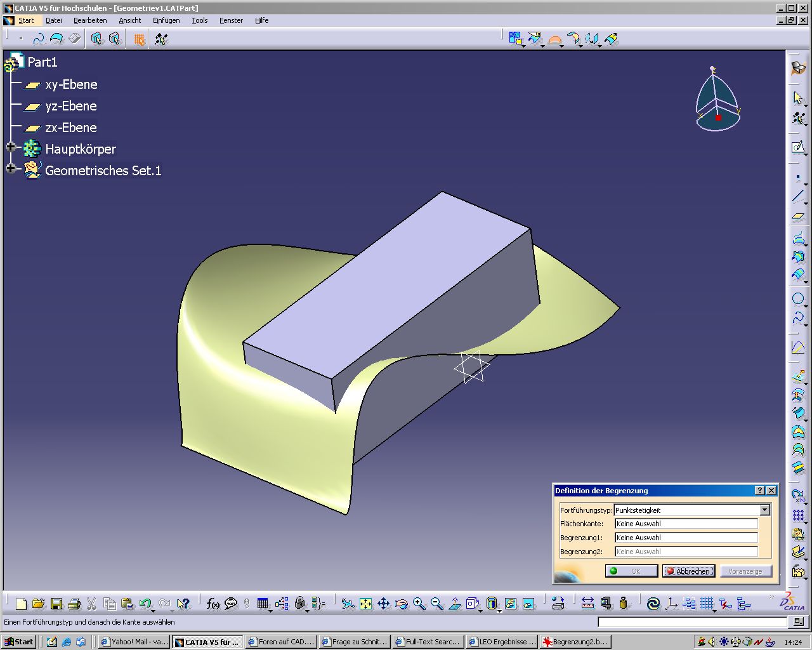Screen dimensions: 812x650
Task: Click the Print icon in bottom toolbar
Action: 74,604
